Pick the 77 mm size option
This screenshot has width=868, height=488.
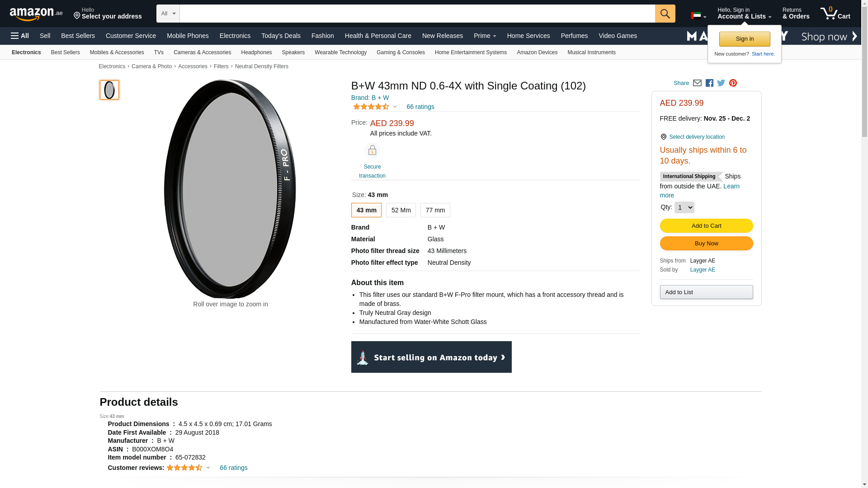435,210
